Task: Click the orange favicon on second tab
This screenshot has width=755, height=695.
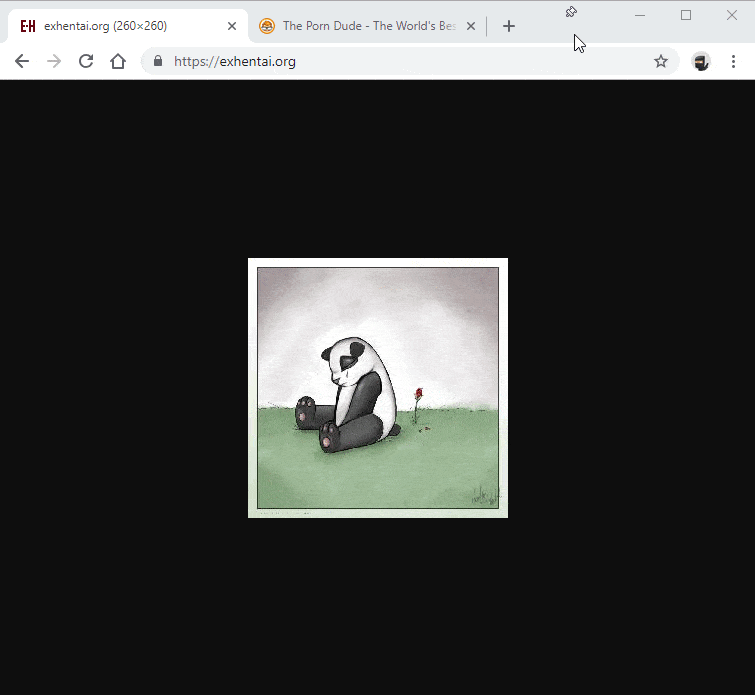Action: point(267,26)
